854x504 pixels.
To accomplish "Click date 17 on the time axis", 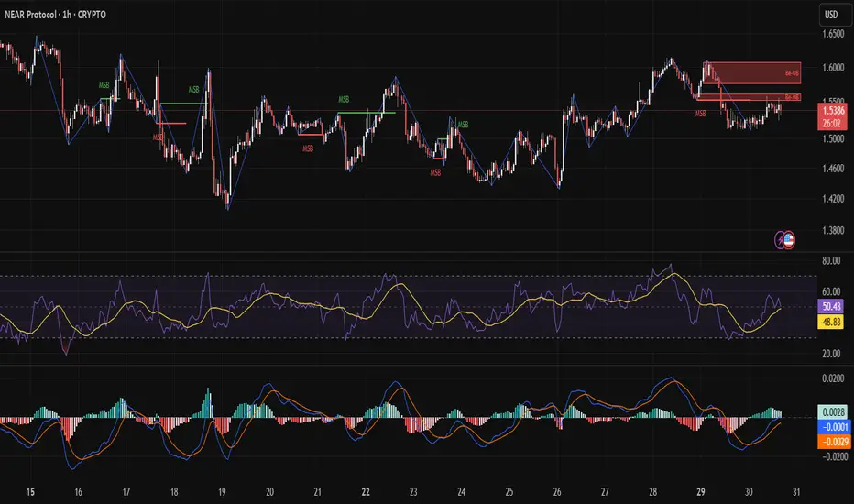I will point(126,492).
